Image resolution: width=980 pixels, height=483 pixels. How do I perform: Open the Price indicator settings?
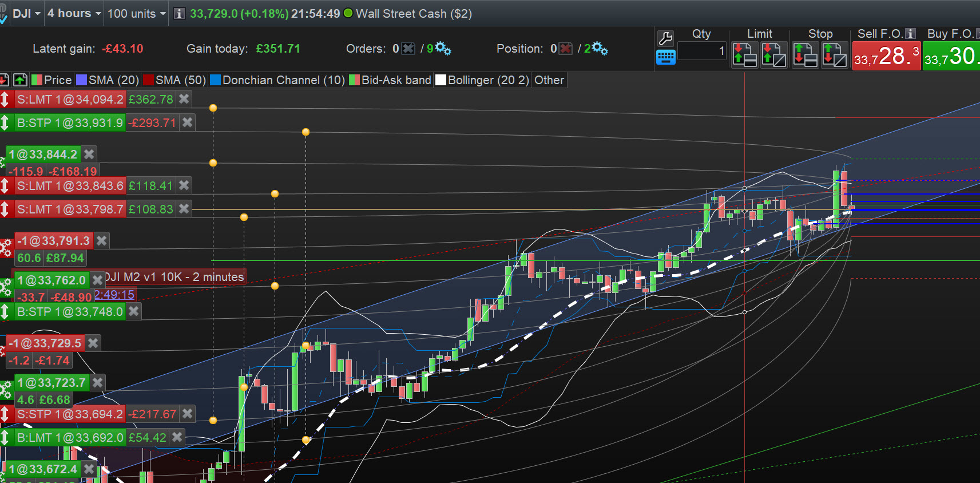[51, 80]
